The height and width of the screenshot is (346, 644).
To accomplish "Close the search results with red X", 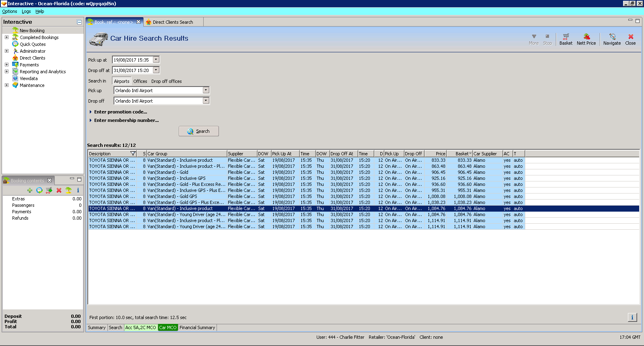I will pos(630,39).
